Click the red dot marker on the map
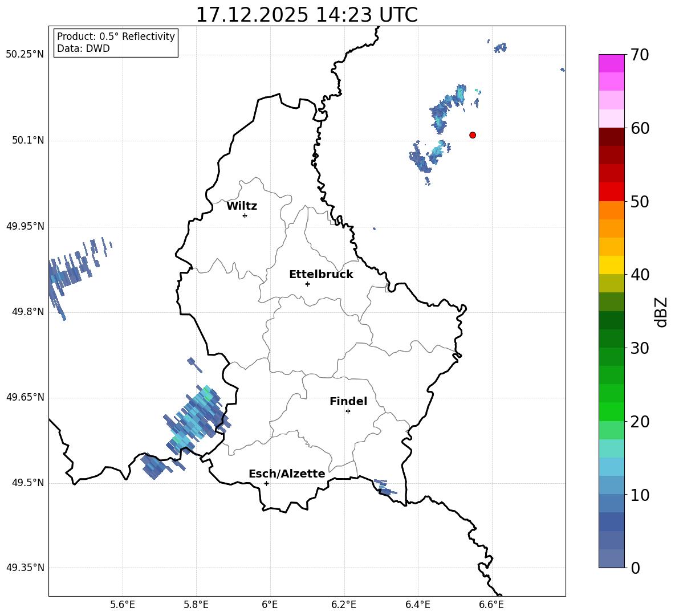 (473, 135)
